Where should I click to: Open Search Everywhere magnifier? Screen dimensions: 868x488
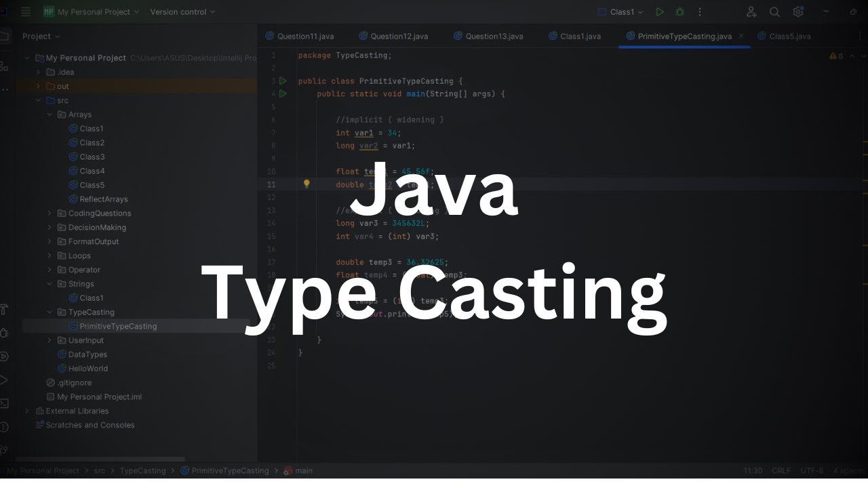point(774,12)
